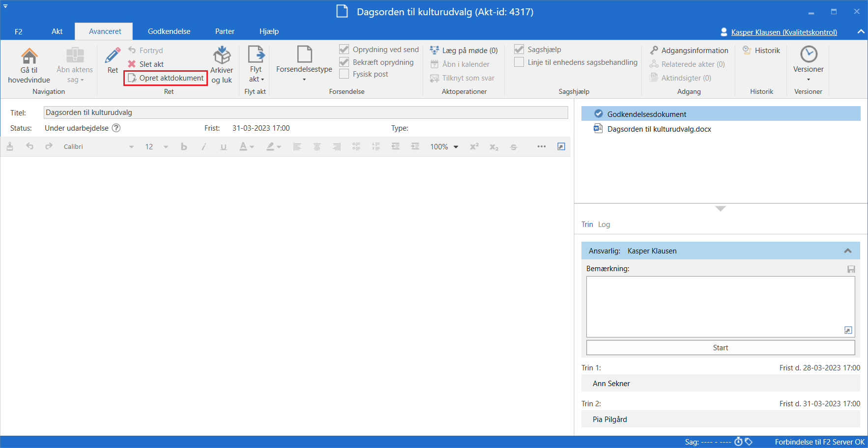Decrease indent
The image size is (868, 448).
[396, 146]
